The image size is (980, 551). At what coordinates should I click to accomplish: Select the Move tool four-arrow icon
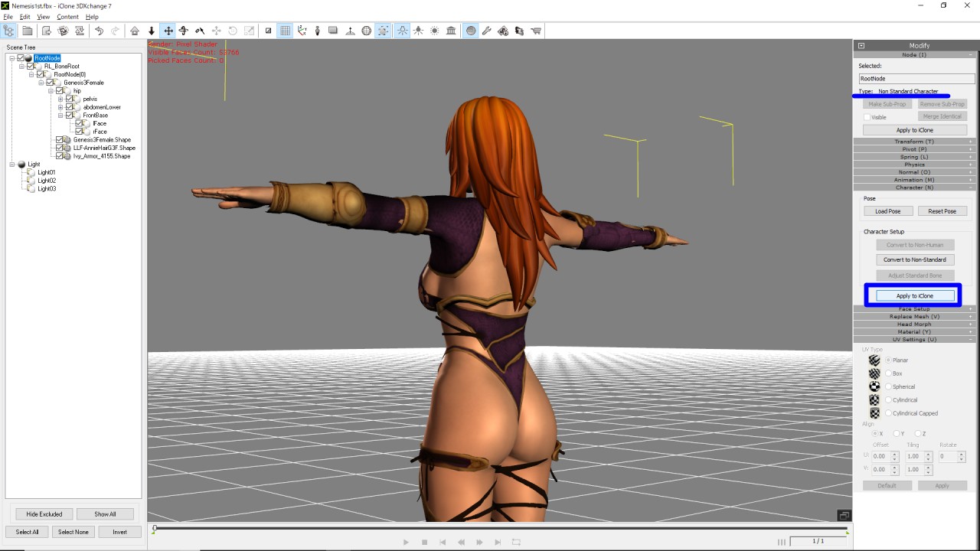pyautogui.click(x=168, y=31)
